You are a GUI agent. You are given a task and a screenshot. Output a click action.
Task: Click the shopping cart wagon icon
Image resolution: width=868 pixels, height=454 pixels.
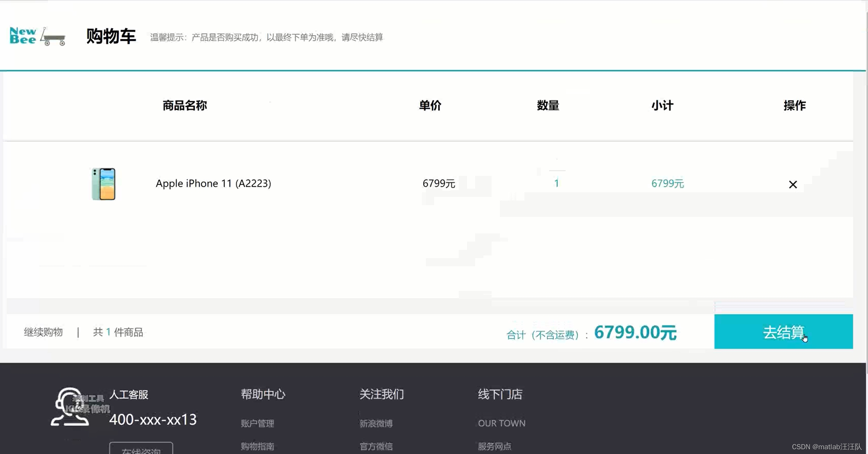pyautogui.click(x=53, y=37)
